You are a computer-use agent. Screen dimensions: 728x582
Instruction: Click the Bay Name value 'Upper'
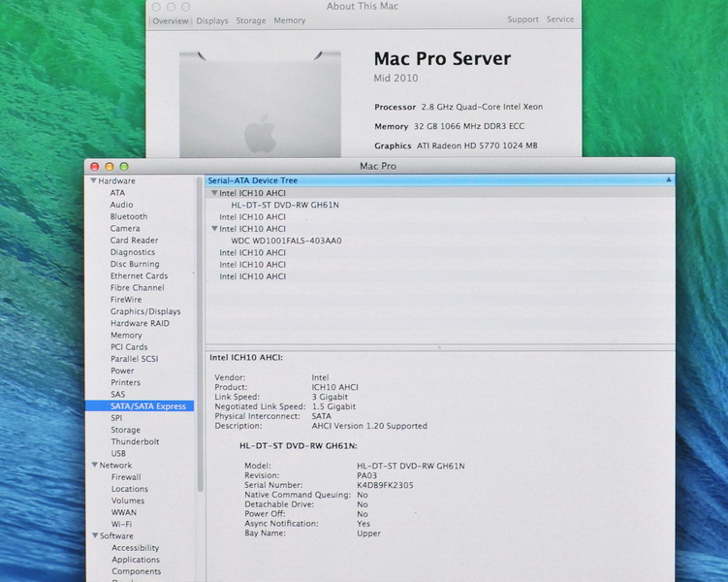point(368,533)
